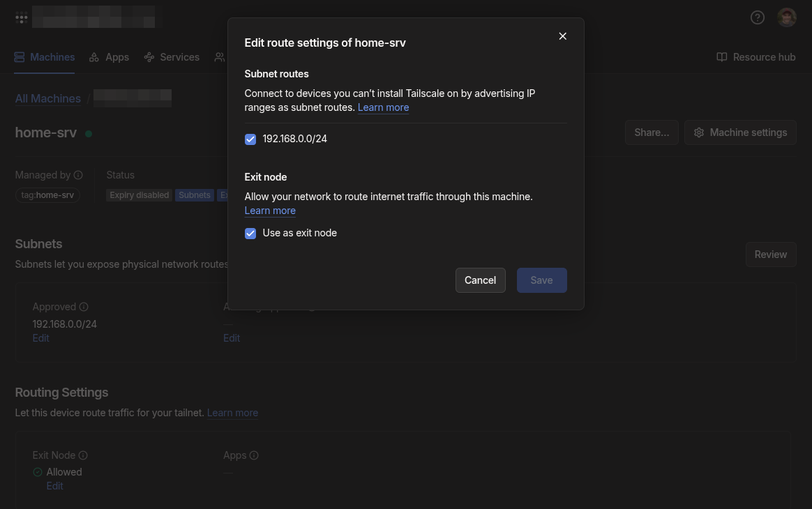Click Edit under Awaiting approval column

232,338
